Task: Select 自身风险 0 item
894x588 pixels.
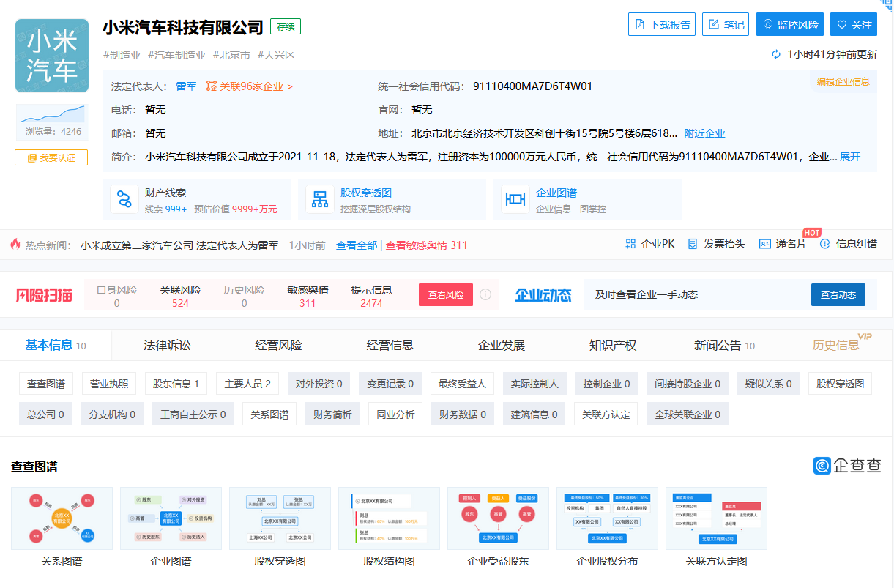Action: pyautogui.click(x=116, y=296)
